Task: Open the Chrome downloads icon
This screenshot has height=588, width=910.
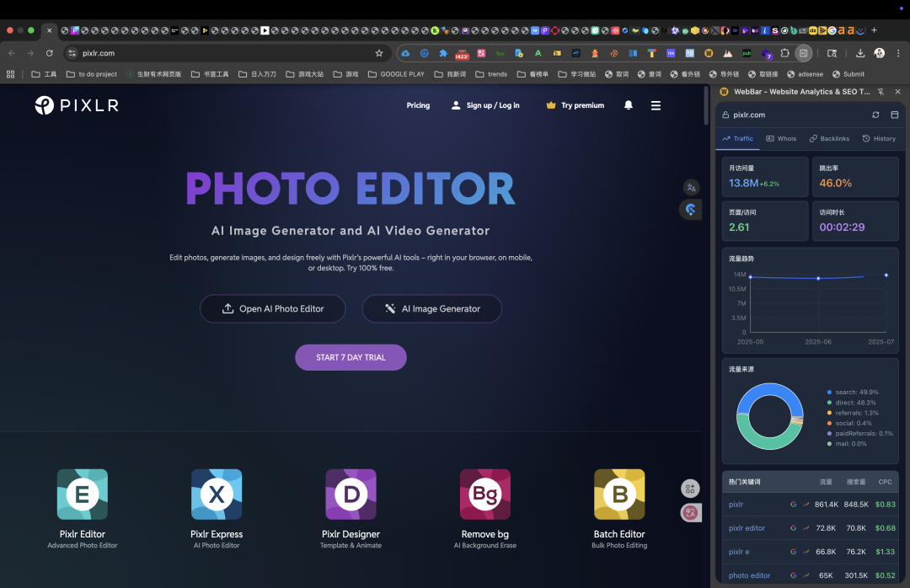Action: point(860,53)
